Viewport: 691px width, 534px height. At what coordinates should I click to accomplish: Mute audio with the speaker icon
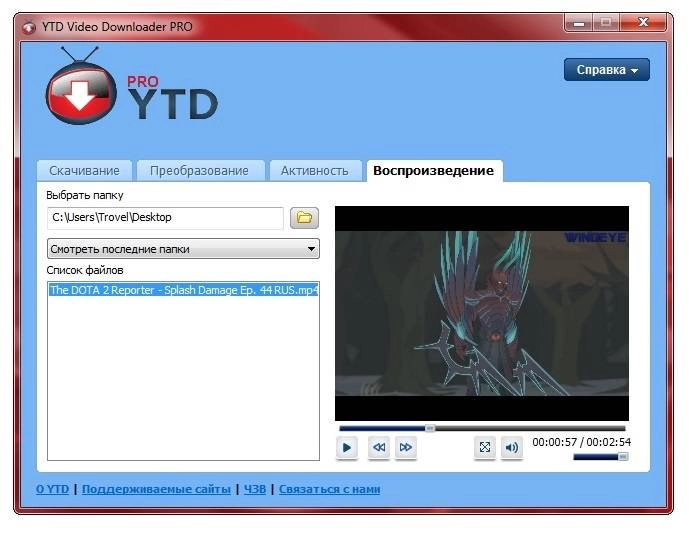512,447
